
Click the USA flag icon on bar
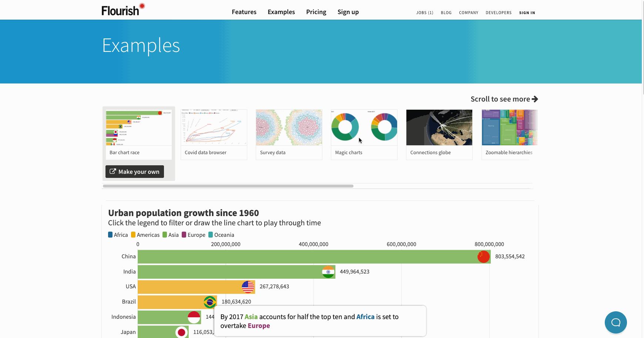248,287
